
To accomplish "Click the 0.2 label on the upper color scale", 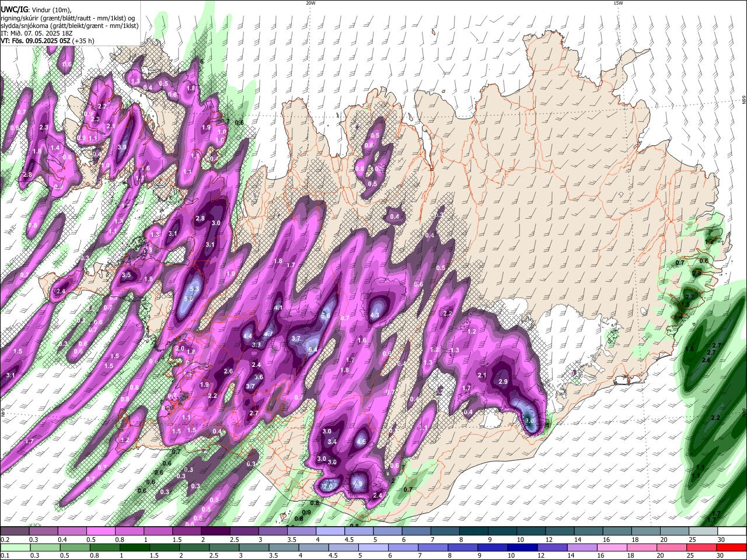I will coord(5,540).
